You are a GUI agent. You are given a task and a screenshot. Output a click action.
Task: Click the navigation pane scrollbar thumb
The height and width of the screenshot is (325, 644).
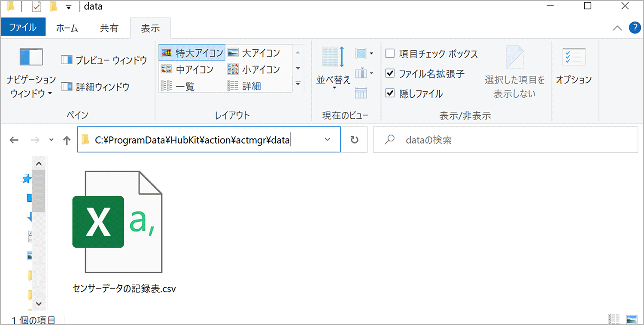pos(39,191)
